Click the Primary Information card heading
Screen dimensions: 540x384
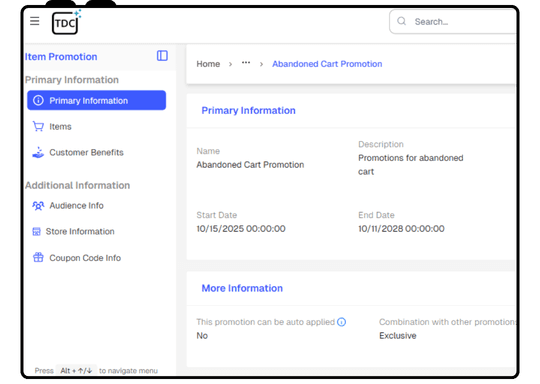coord(248,111)
